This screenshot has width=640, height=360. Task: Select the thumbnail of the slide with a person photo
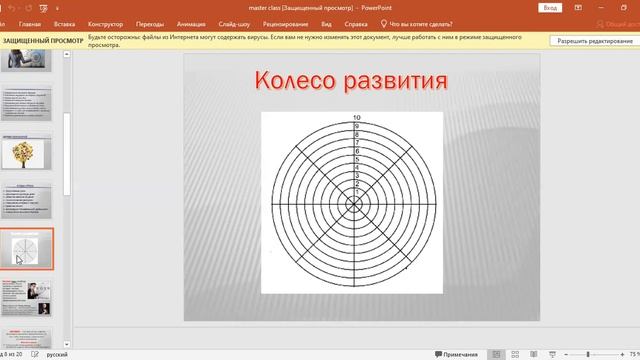click(26, 60)
